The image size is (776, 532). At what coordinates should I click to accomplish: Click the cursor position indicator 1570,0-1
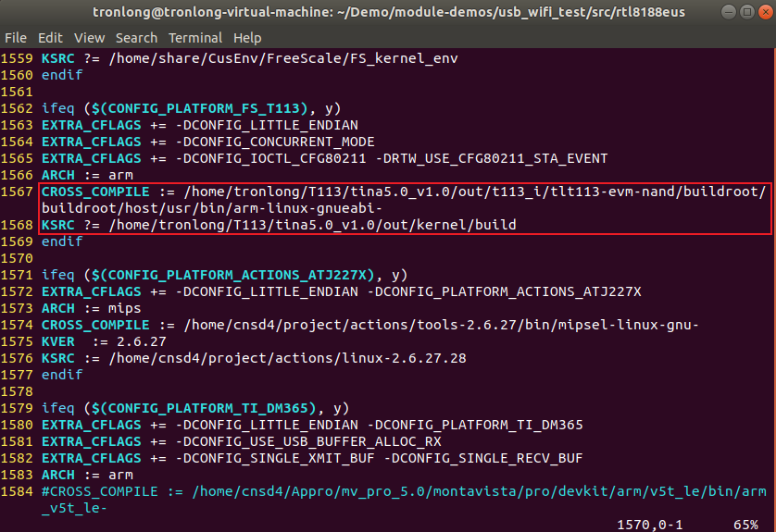(x=649, y=525)
